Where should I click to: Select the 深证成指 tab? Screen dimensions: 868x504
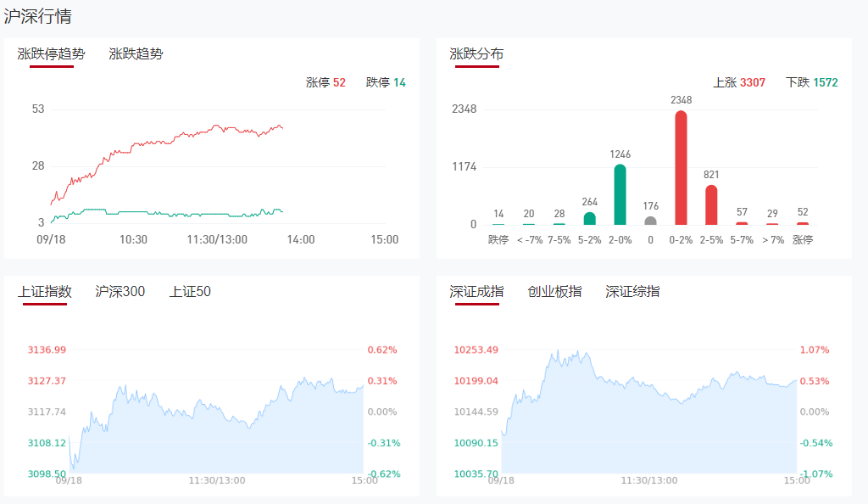tap(476, 292)
